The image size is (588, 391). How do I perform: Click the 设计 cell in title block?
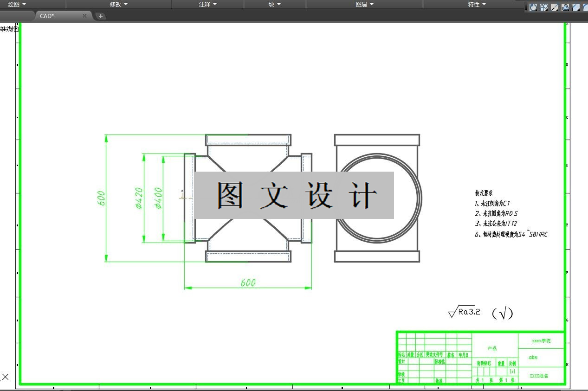402,361
